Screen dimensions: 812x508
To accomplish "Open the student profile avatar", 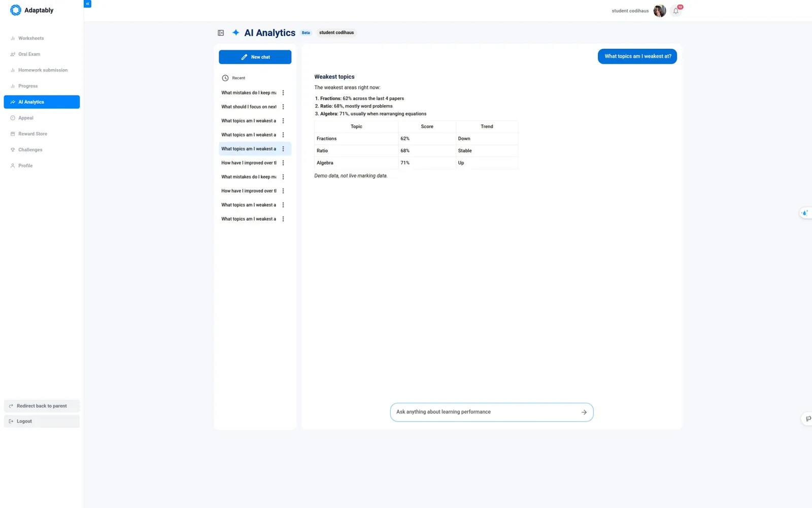I will [660, 11].
